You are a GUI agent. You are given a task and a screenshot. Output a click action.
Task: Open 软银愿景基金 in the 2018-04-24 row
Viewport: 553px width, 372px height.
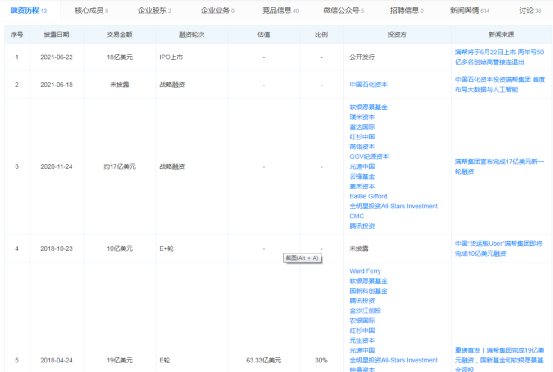(x=368, y=281)
